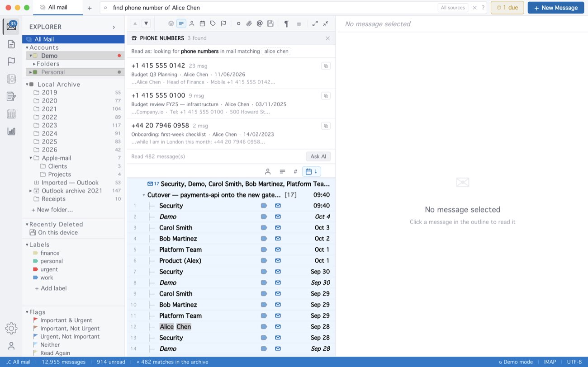Copy phone number +1 415 555 0142
The width and height of the screenshot is (588, 367).
click(x=326, y=66)
